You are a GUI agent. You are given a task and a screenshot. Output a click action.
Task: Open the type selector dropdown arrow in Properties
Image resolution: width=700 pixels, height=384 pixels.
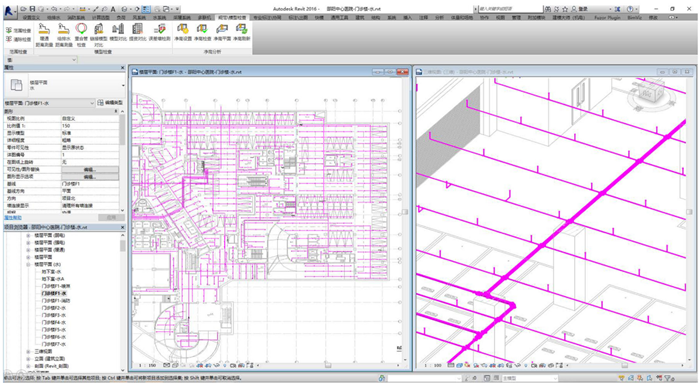(123, 85)
